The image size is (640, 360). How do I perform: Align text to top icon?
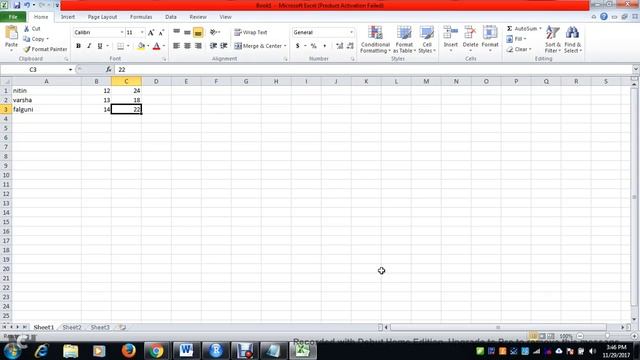tap(176, 32)
